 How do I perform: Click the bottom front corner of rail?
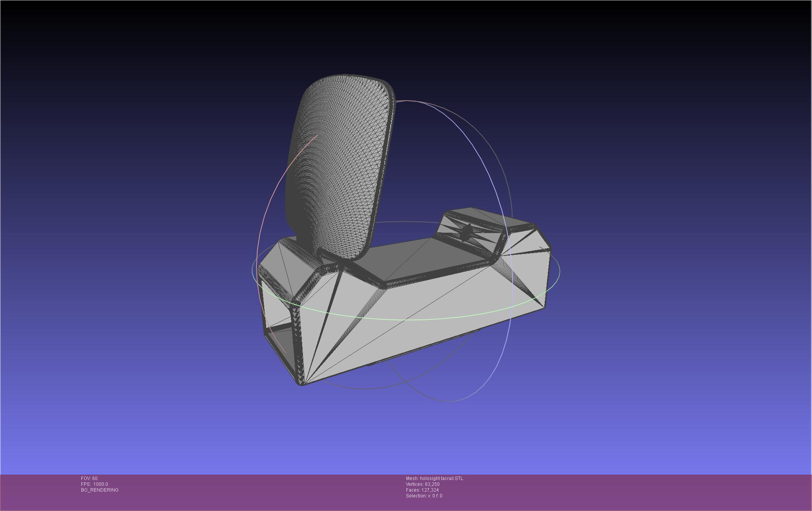[301, 383]
